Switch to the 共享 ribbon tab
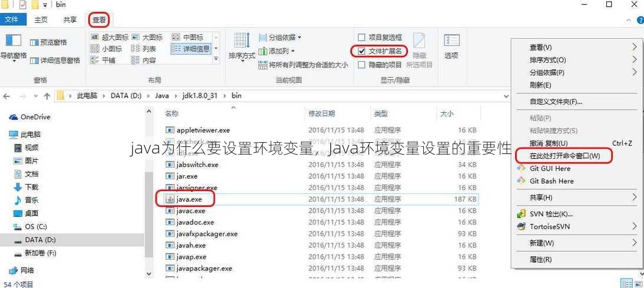The image size is (644, 288). pyautogui.click(x=70, y=20)
